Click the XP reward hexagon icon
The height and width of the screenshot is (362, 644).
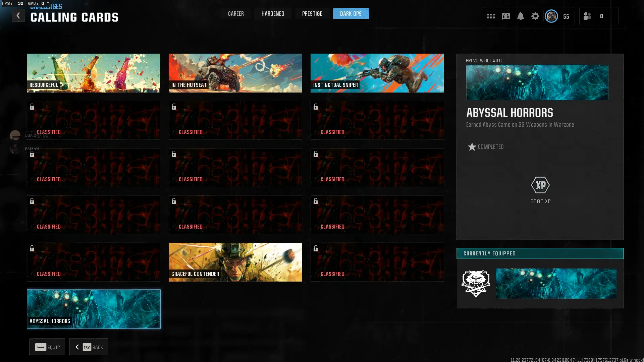coord(540,185)
